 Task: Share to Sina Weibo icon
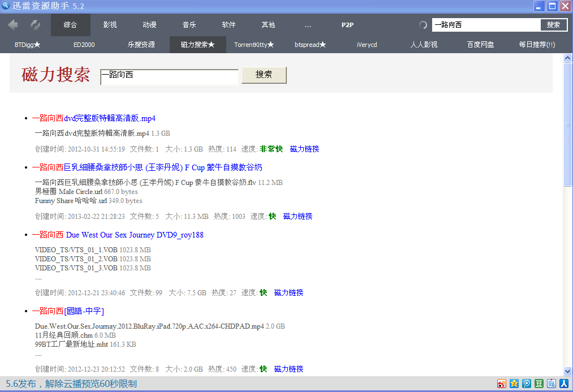pyautogui.click(x=501, y=383)
